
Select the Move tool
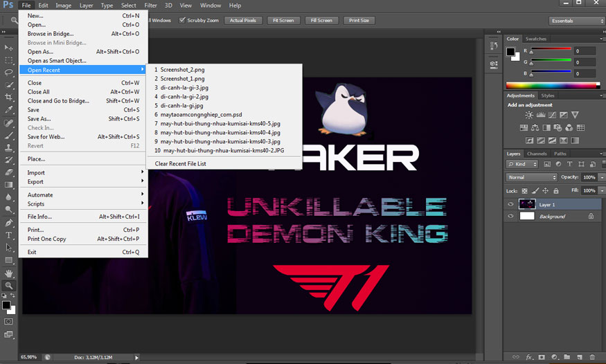click(8, 48)
